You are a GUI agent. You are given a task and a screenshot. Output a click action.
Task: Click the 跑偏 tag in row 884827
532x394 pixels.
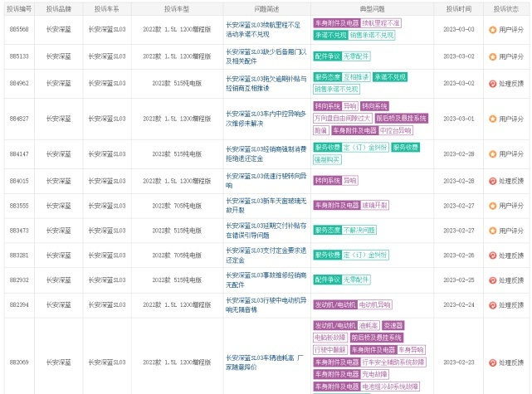click(x=320, y=130)
